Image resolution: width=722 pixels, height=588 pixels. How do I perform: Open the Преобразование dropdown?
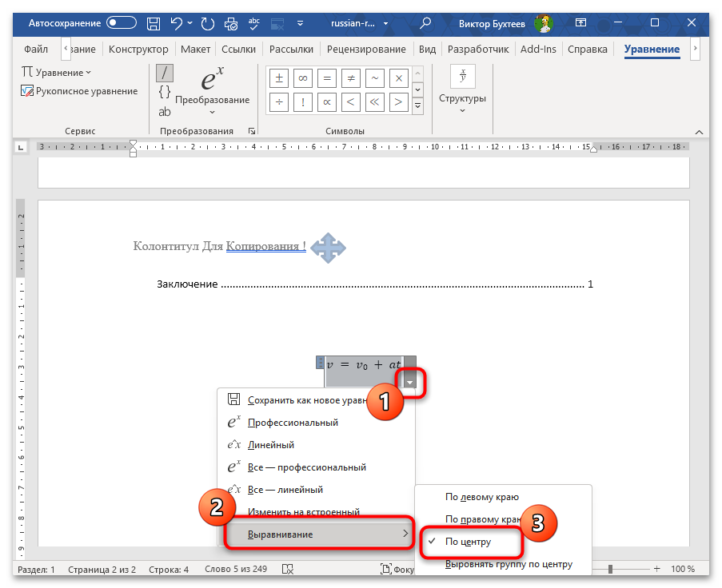pos(212,91)
